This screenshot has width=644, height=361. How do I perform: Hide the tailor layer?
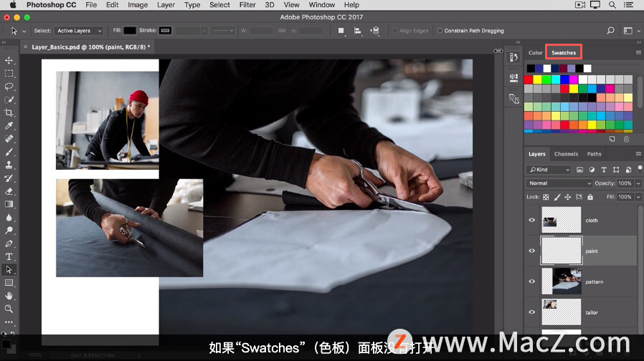532,312
